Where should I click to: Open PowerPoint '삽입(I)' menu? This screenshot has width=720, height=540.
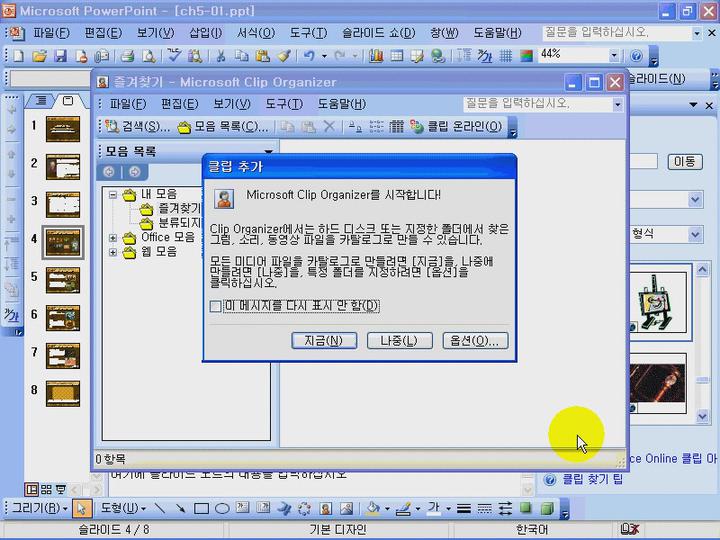coord(206,33)
